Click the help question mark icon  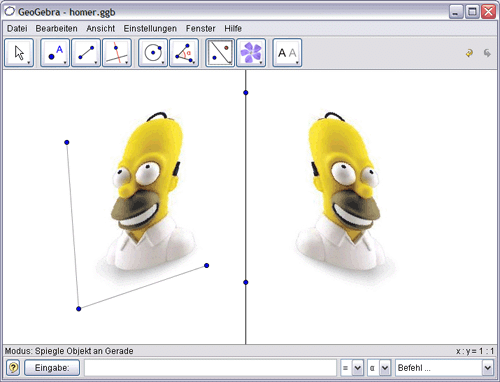13,368
